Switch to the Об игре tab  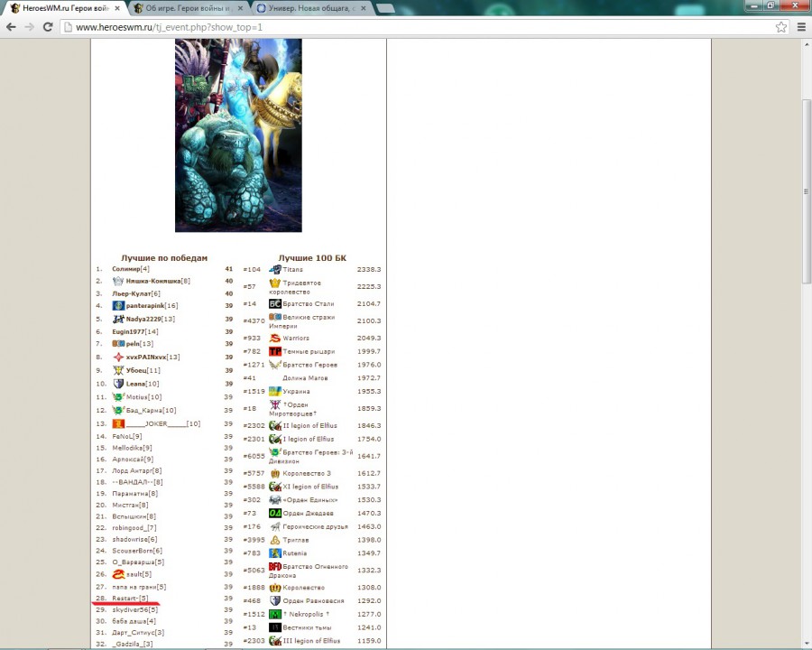click(189, 8)
